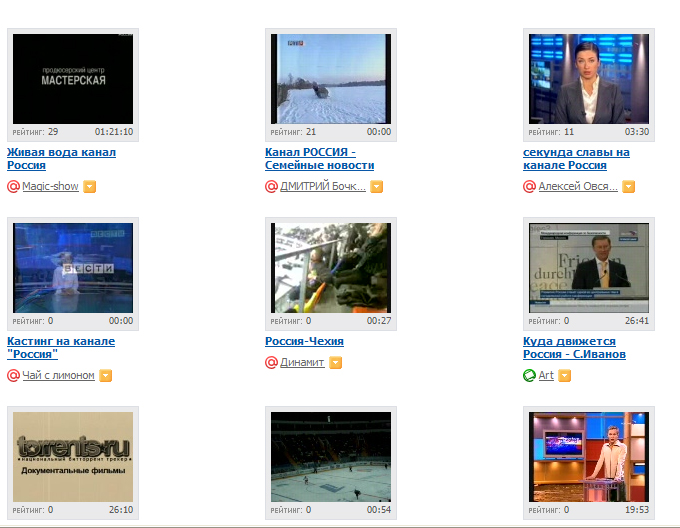Click the 01:21:10 duration text
The image size is (680, 528).
(x=114, y=132)
